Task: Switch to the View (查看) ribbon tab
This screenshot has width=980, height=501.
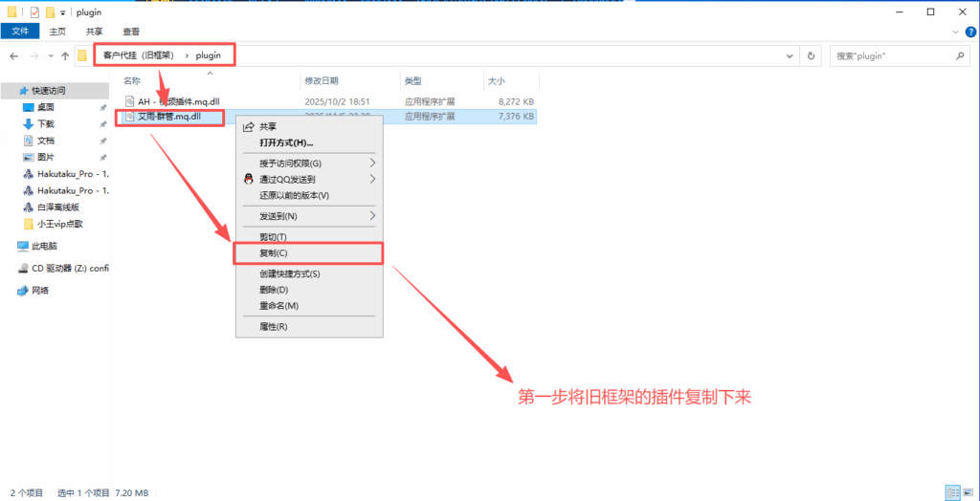Action: pos(130,32)
